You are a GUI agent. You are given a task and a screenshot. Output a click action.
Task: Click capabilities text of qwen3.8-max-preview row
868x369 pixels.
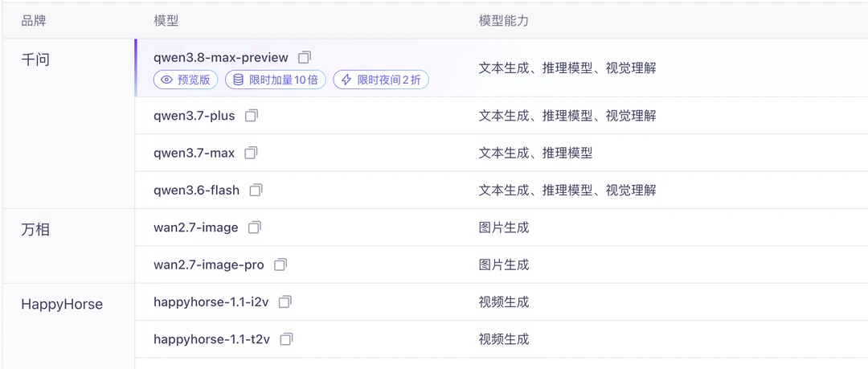(567, 68)
